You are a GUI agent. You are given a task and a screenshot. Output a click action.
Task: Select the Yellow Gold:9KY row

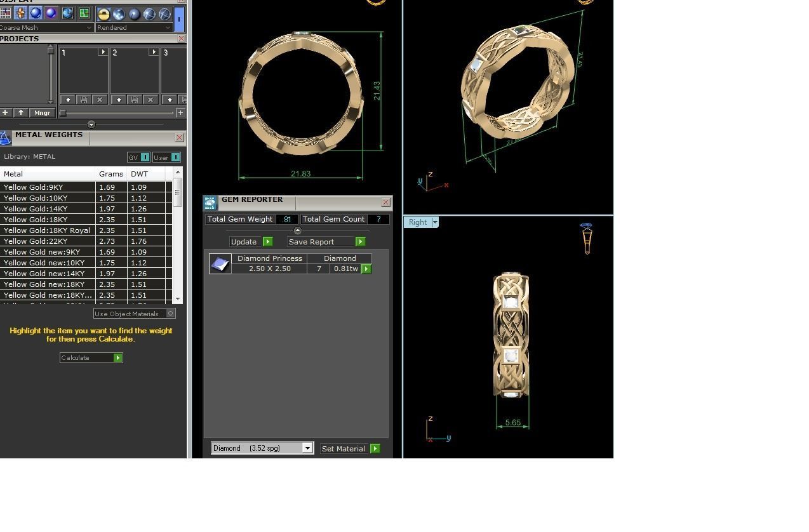coord(86,187)
